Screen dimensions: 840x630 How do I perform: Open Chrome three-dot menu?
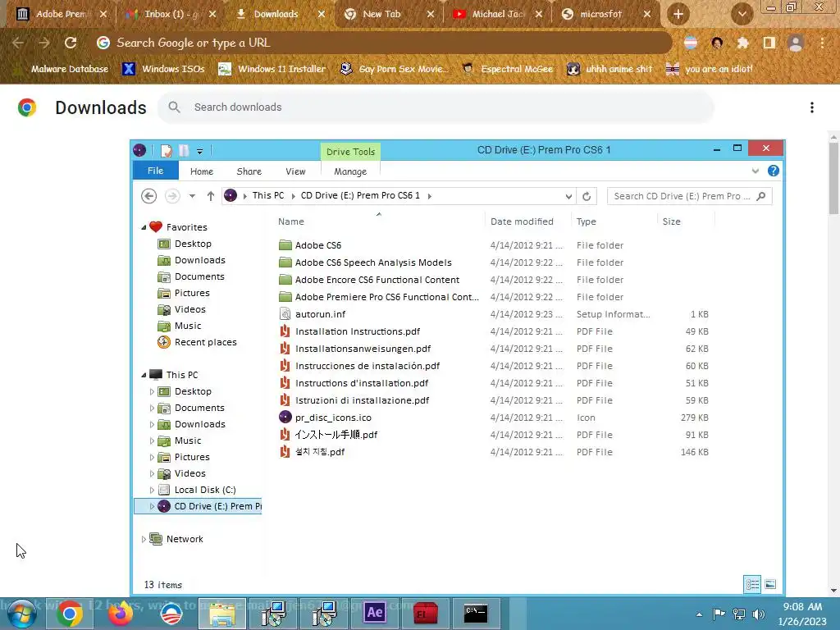(x=822, y=43)
